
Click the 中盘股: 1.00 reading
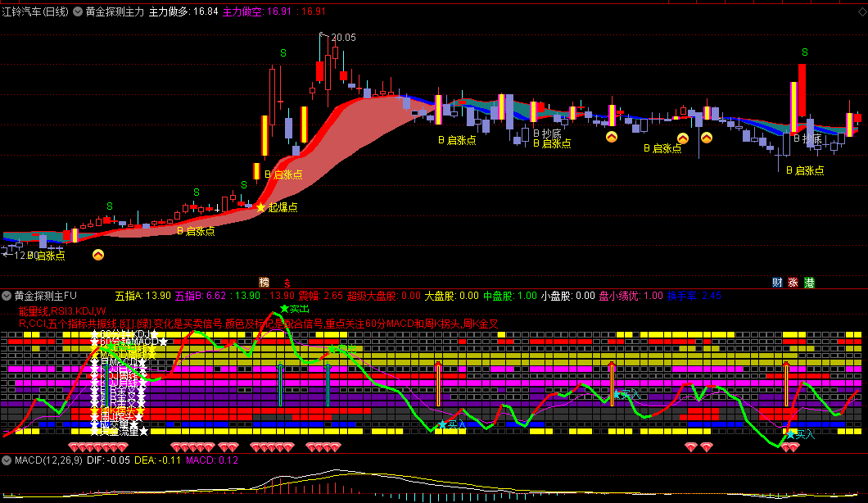pyautogui.click(x=510, y=296)
